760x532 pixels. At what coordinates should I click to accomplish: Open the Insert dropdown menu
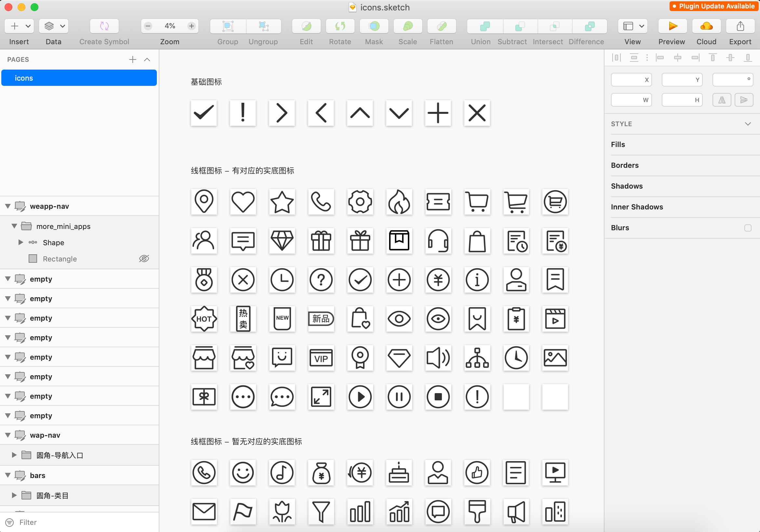(x=28, y=26)
